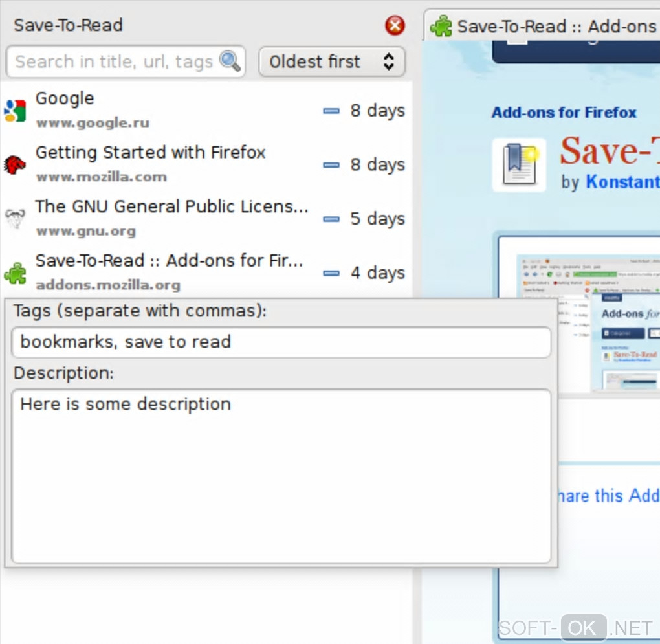Viewport: 660px width, 644px height.
Task: Click the green puzzle favicon in list
Action: 15,273
